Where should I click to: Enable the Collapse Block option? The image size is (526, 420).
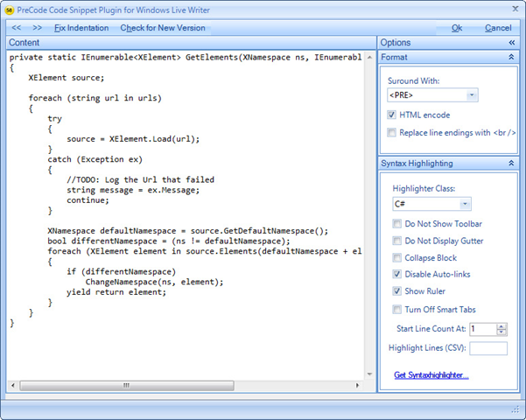point(396,257)
